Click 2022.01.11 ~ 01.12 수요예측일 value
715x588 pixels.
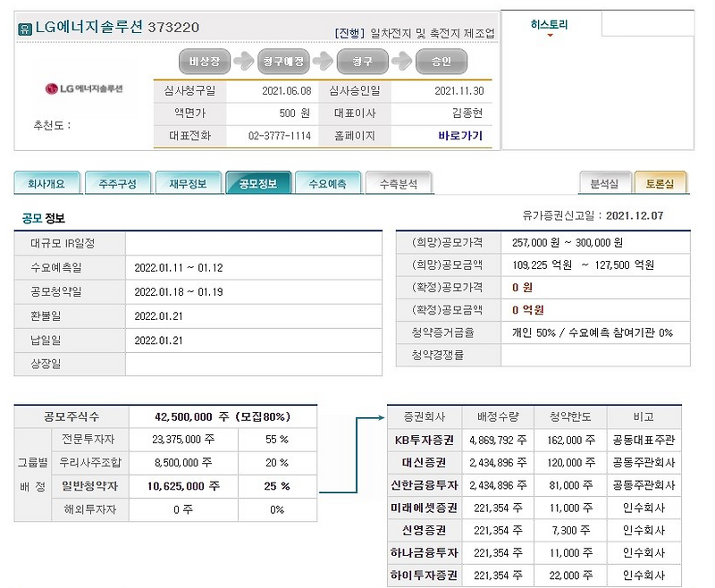click(179, 268)
